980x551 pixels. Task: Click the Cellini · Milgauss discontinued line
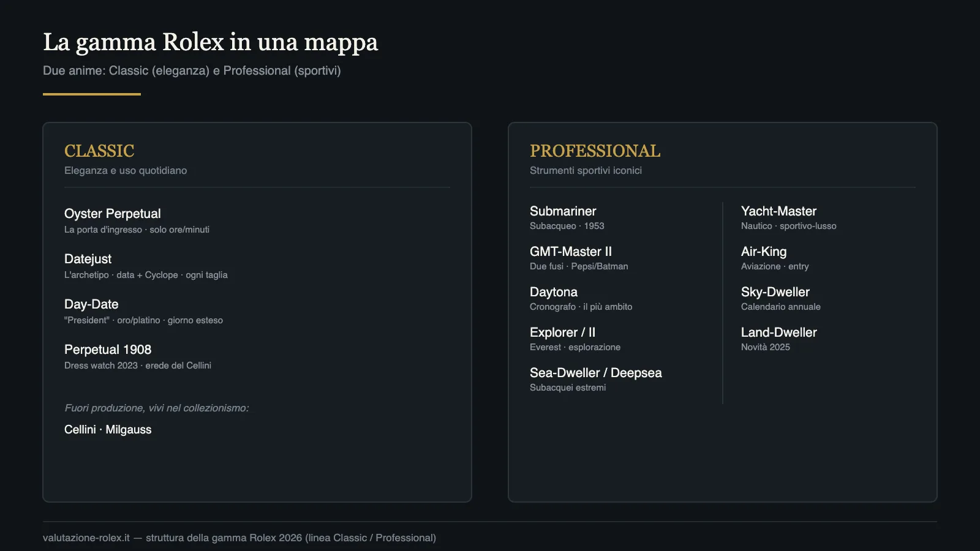pos(108,429)
